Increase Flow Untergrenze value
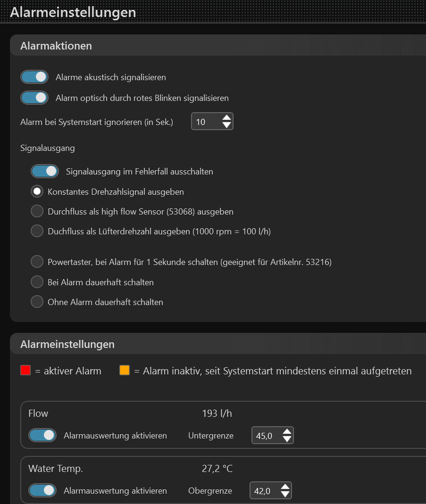Image resolution: width=426 pixels, height=504 pixels. tap(287, 431)
